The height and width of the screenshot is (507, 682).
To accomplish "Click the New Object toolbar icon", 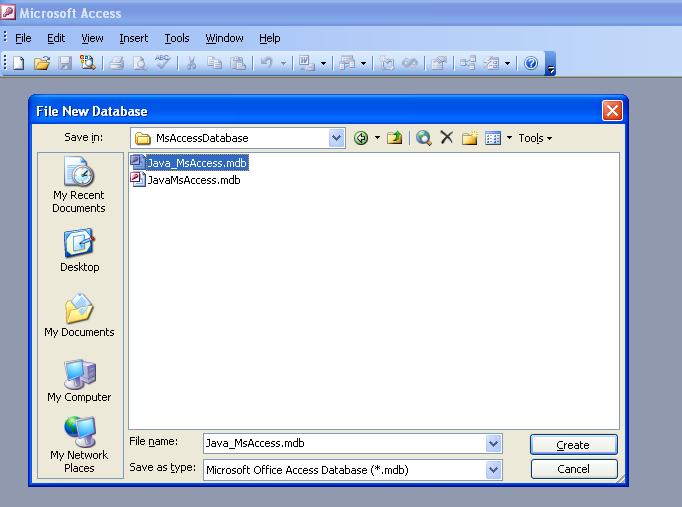I will pos(491,63).
